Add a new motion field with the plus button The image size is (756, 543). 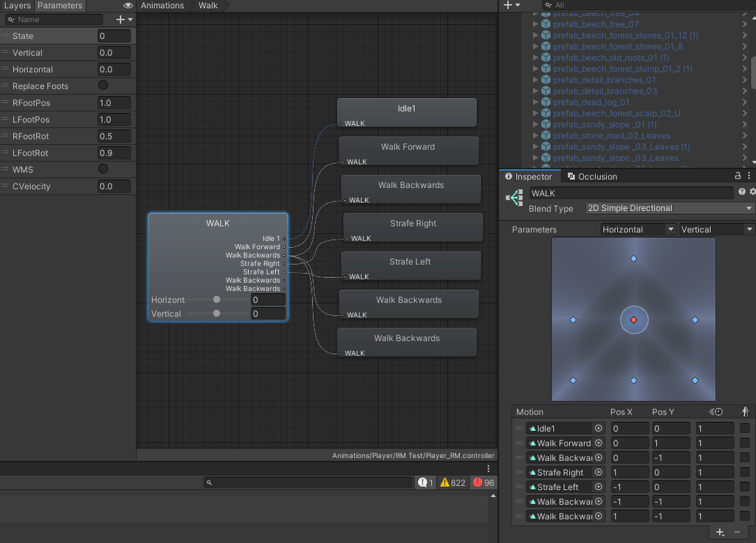click(720, 532)
